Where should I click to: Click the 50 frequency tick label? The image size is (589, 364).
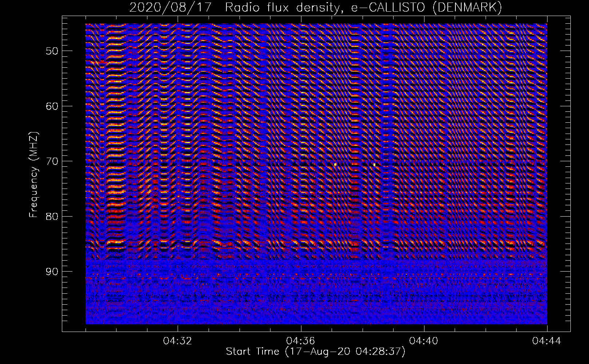(x=51, y=51)
